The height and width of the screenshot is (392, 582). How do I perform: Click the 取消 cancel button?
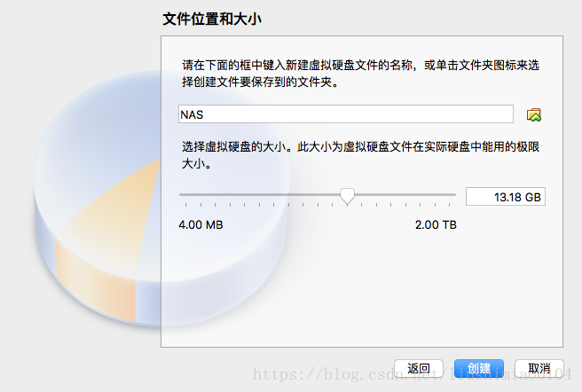(x=539, y=368)
